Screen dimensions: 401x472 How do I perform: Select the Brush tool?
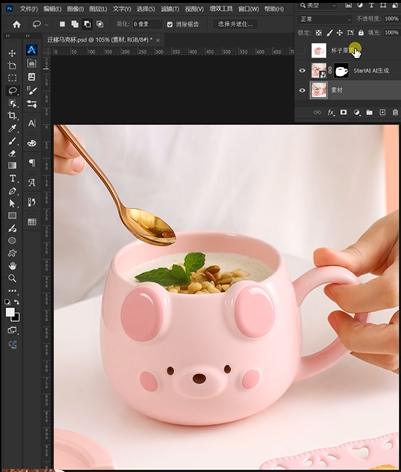[12, 141]
